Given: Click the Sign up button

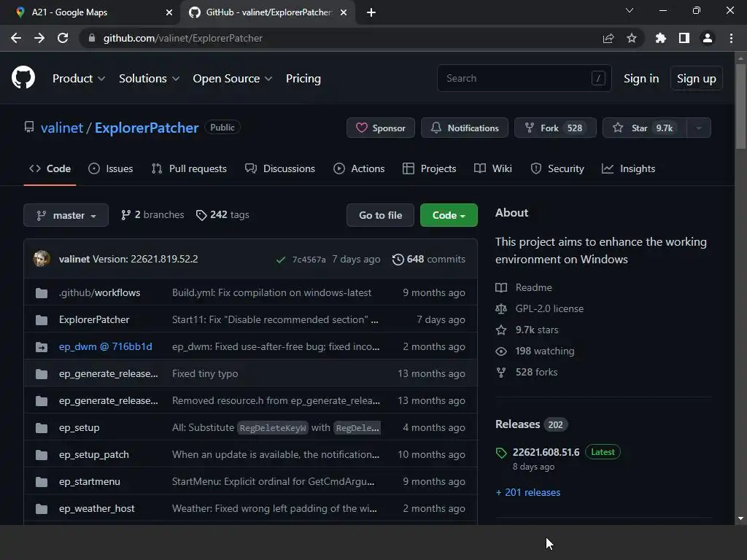Looking at the screenshot, I should (696, 79).
